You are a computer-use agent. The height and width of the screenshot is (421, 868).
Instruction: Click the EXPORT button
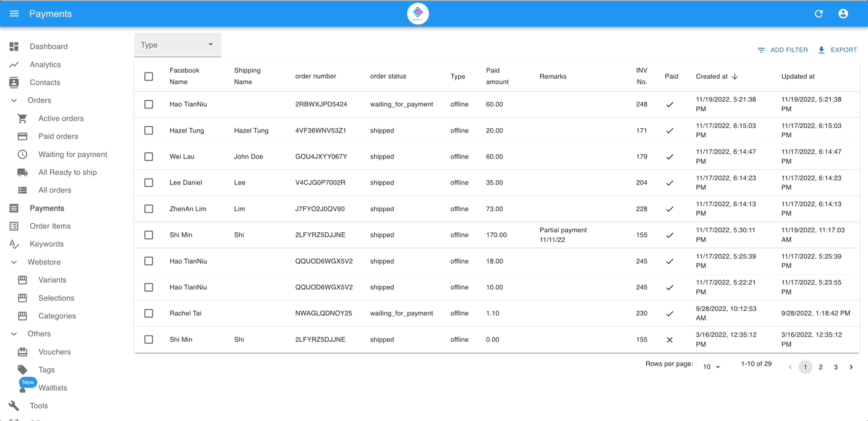837,50
